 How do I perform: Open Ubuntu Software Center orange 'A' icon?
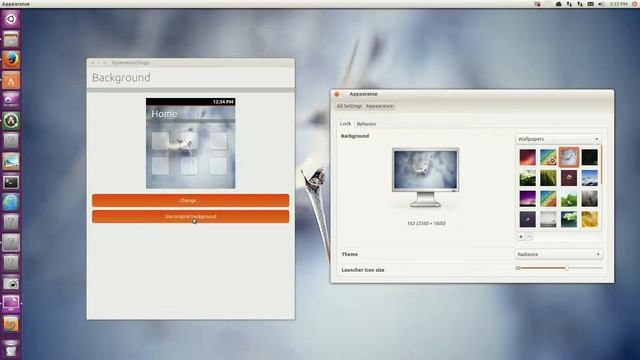point(11,80)
